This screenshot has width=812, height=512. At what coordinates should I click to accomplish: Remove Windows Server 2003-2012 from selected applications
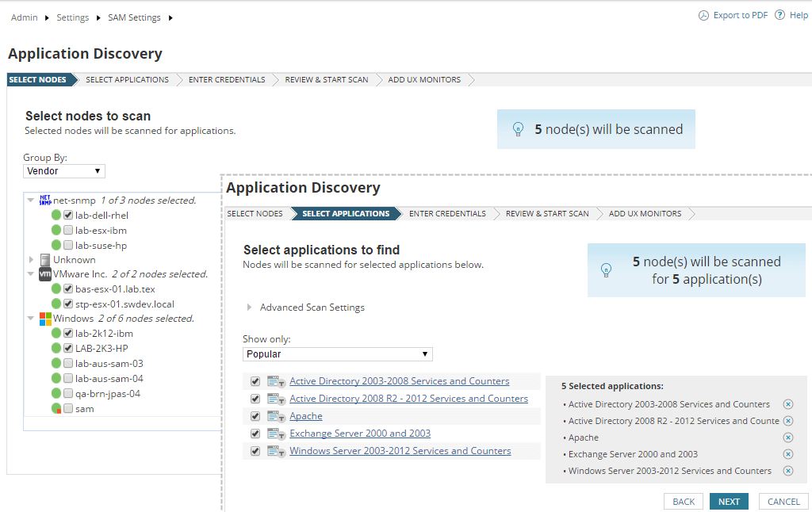point(787,471)
